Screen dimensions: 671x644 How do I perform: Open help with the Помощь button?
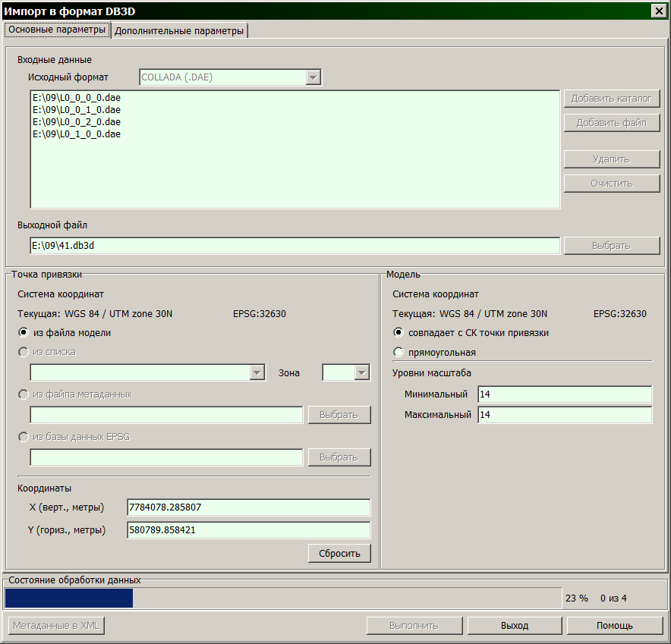(613, 626)
